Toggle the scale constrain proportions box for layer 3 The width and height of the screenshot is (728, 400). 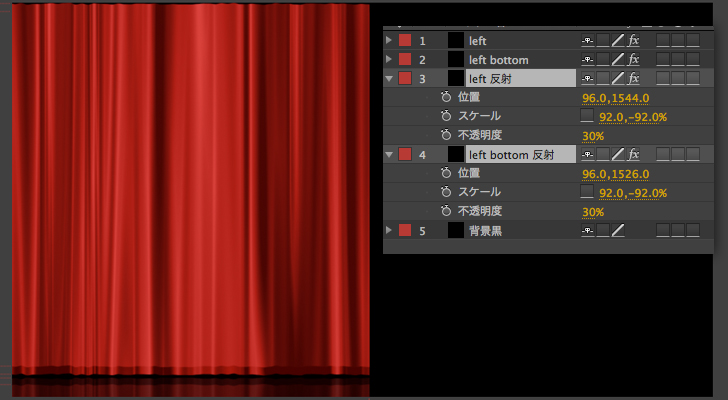(587, 117)
